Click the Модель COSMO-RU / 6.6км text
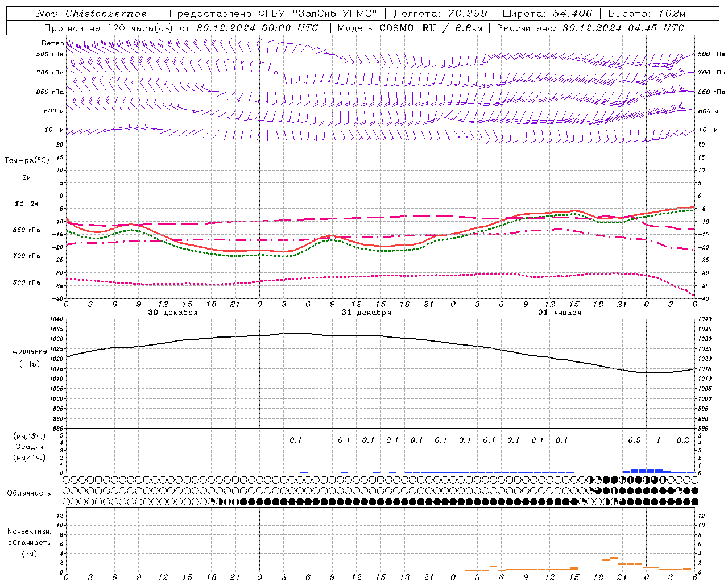Viewport: 728px width, 582px height. [x=410, y=28]
